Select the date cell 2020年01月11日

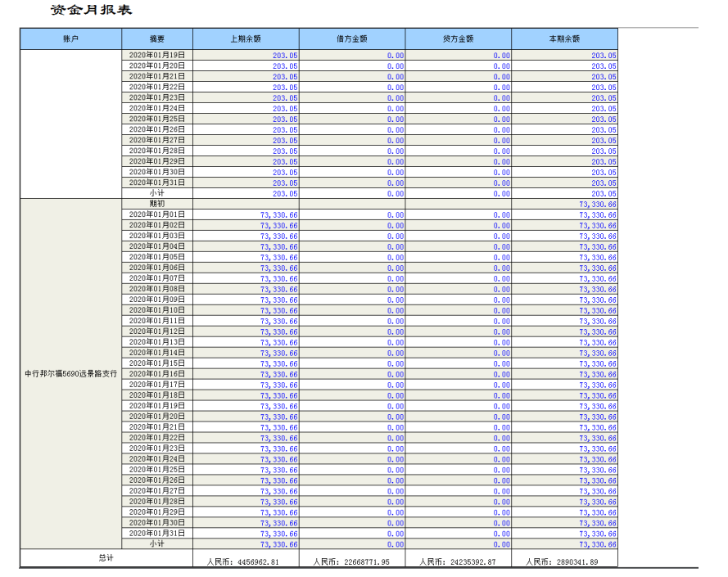(157, 321)
